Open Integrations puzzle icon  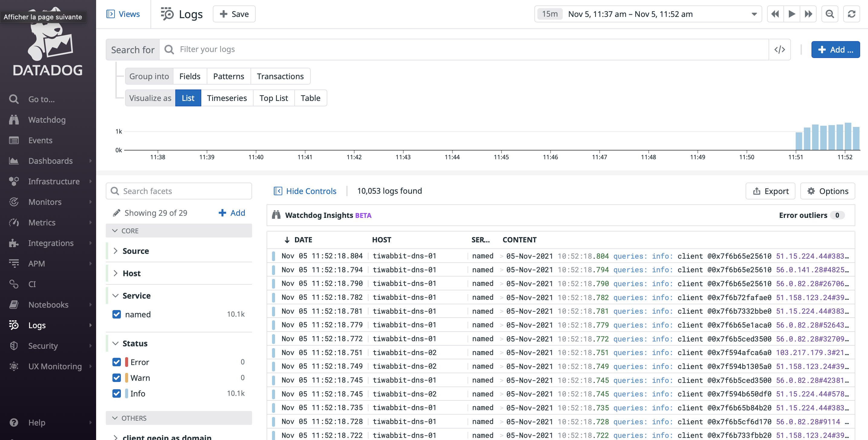pyautogui.click(x=14, y=243)
